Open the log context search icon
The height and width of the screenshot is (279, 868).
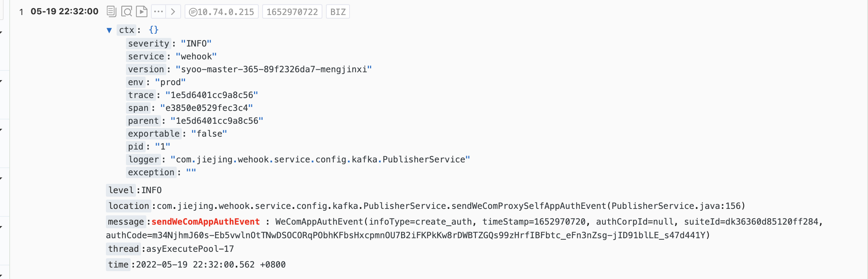(x=127, y=11)
